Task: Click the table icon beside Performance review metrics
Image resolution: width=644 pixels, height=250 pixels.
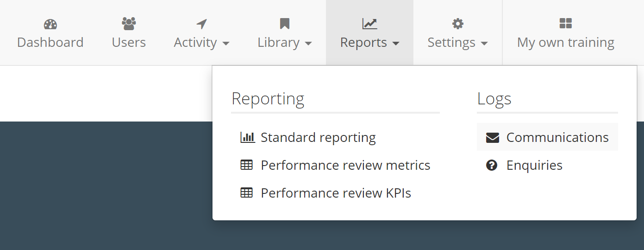Action: click(247, 165)
